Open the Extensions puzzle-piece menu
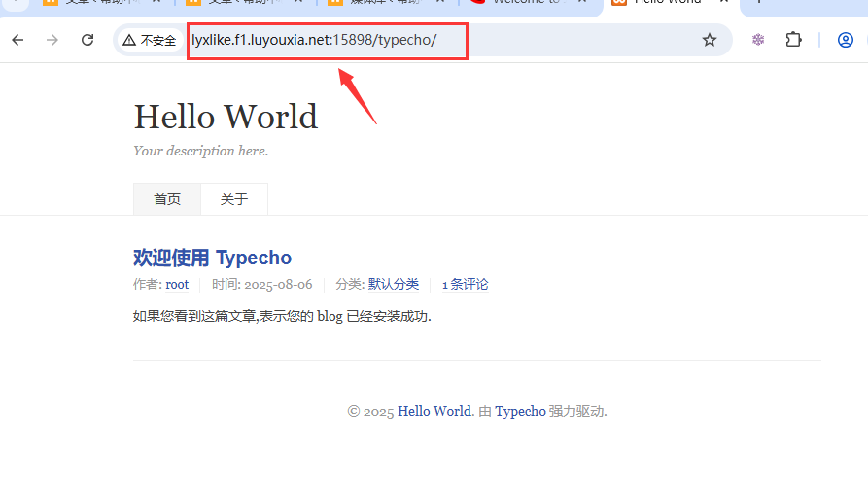The width and height of the screenshot is (868, 482). point(793,40)
